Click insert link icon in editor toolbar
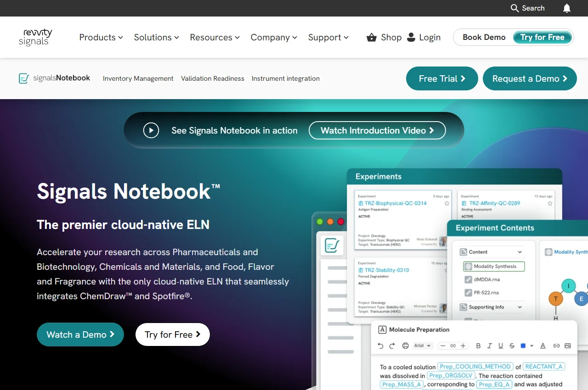 [556, 346]
